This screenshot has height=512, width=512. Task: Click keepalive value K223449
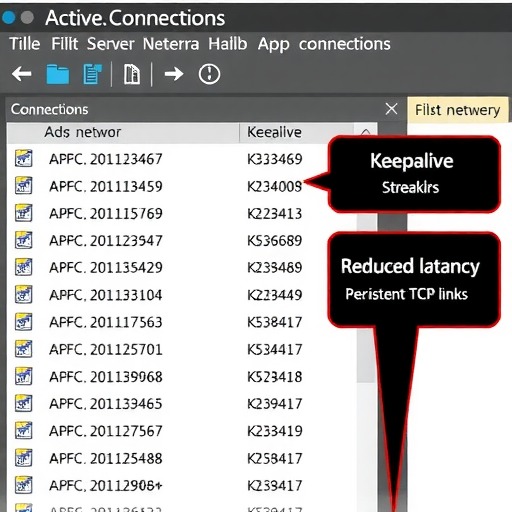(275, 295)
